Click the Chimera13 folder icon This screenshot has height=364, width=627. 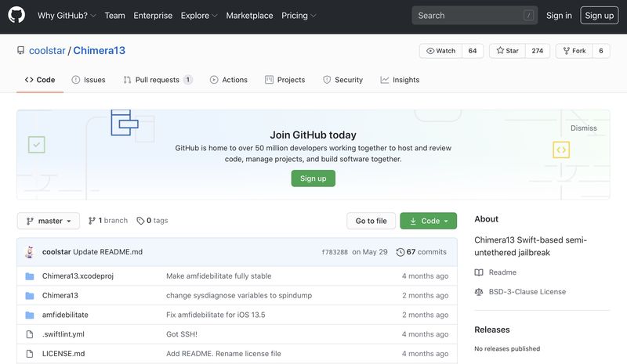pyautogui.click(x=30, y=296)
